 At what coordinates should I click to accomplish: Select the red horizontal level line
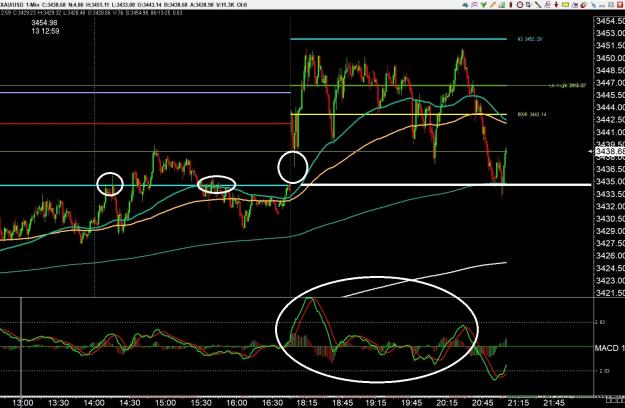(145, 124)
